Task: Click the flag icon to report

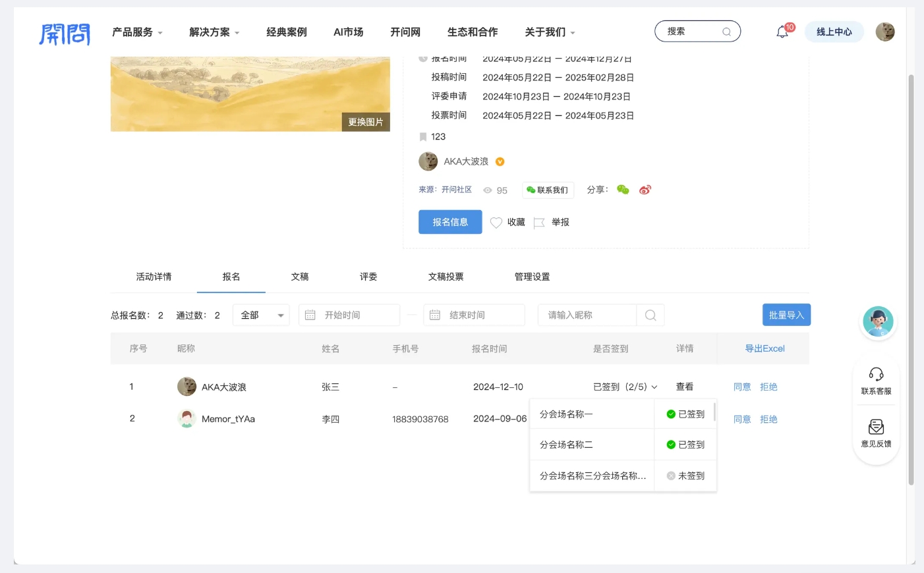Action: (539, 223)
